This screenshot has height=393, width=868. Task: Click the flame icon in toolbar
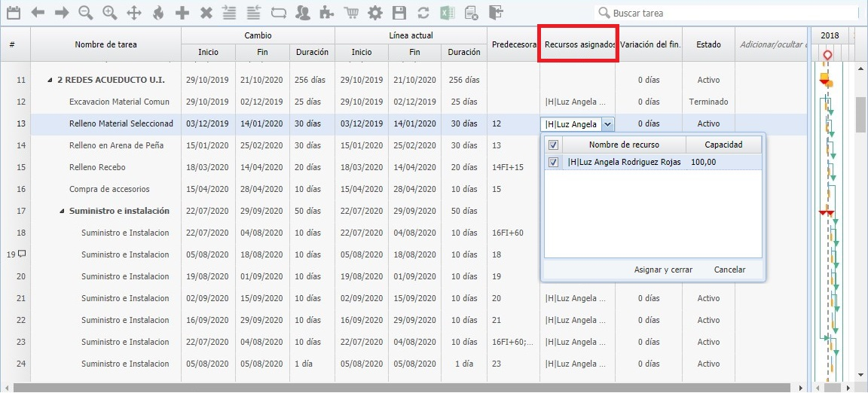pyautogui.click(x=158, y=13)
